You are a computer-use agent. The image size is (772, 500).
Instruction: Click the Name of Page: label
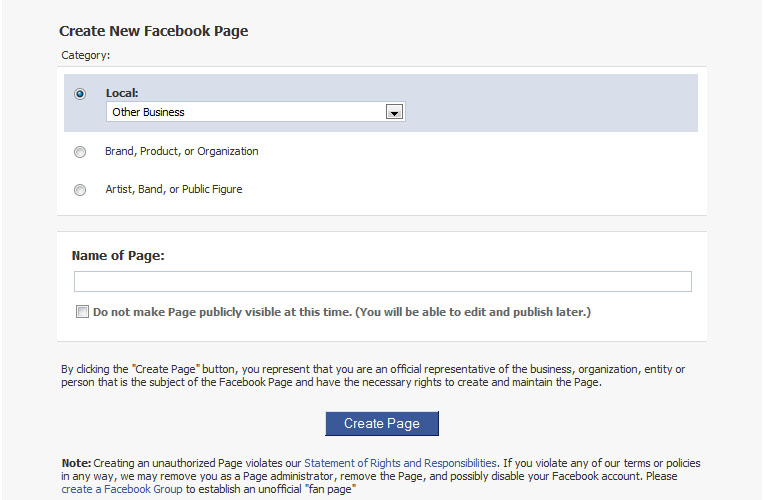pos(118,256)
